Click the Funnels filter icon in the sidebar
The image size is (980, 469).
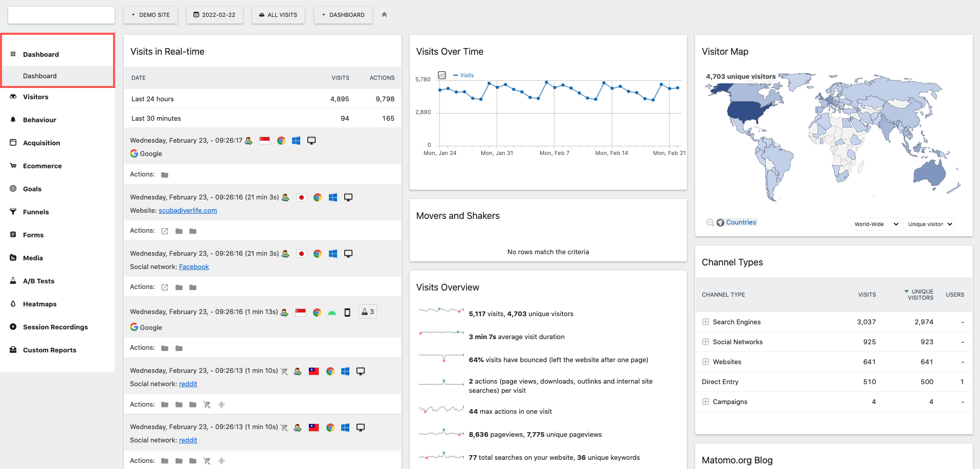click(x=13, y=212)
